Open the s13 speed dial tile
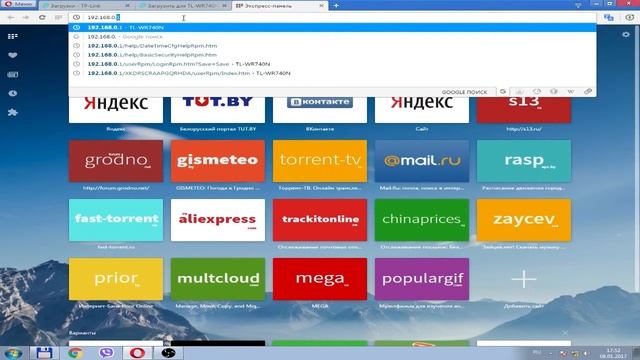The height and width of the screenshot is (360, 640). (524, 109)
